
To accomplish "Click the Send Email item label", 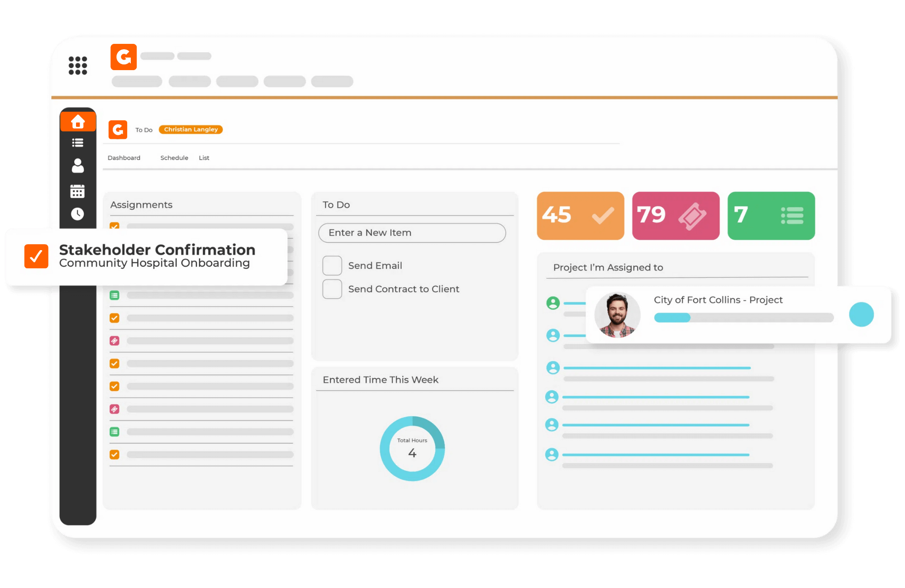I will point(375,266).
